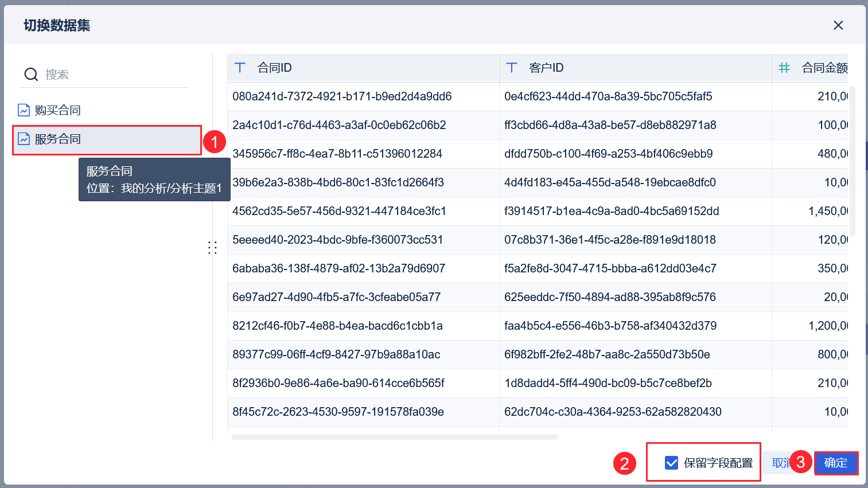
Task: Click customer cell 1d8dadd4-5ff4-490d-bc09-b5c7ce8bef2b
Action: pyautogui.click(x=636, y=383)
